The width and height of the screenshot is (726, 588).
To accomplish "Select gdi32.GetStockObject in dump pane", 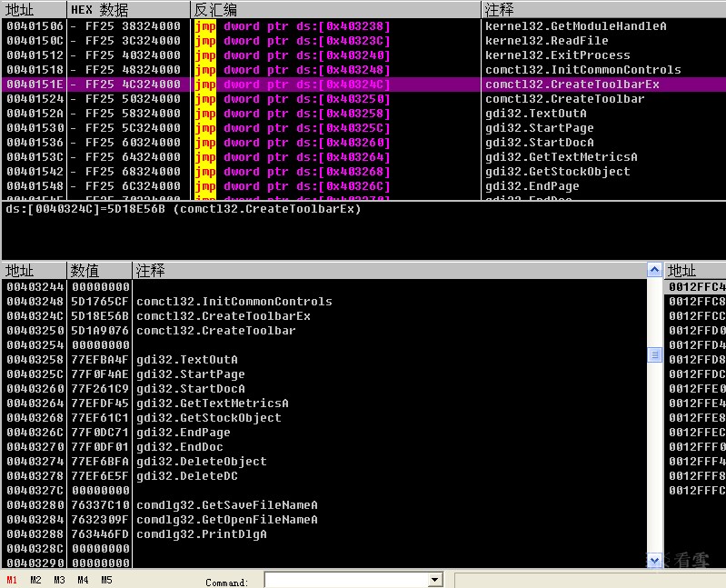I will pos(208,418).
